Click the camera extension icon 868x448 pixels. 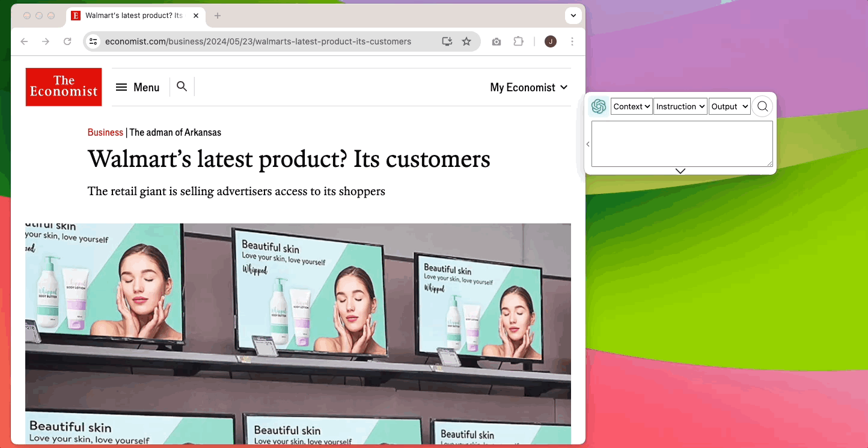click(496, 41)
